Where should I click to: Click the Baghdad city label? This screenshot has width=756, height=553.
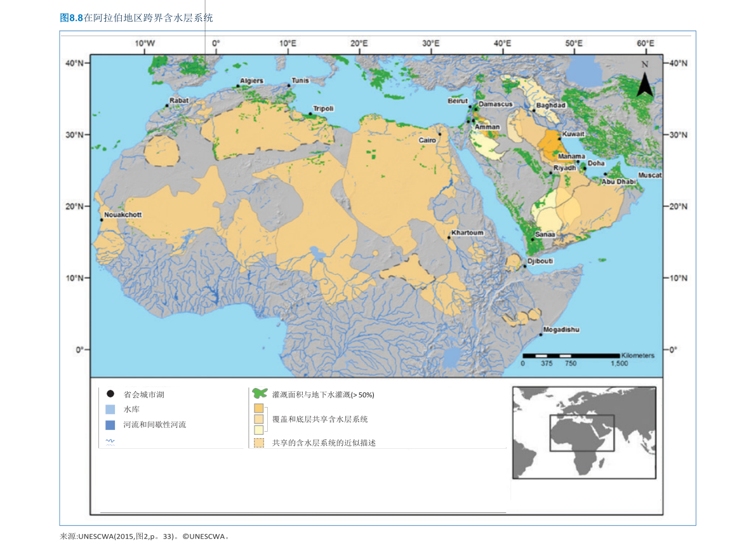coord(550,105)
